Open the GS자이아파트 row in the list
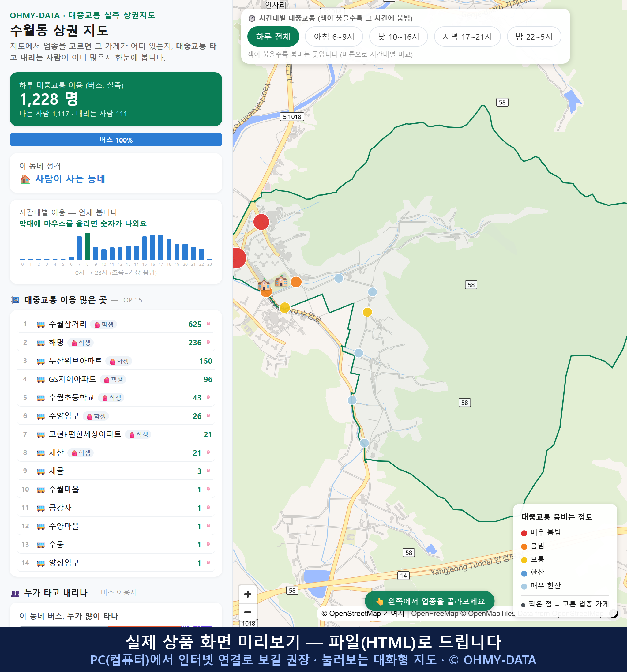Image resolution: width=627 pixels, height=672 pixels. (x=116, y=379)
